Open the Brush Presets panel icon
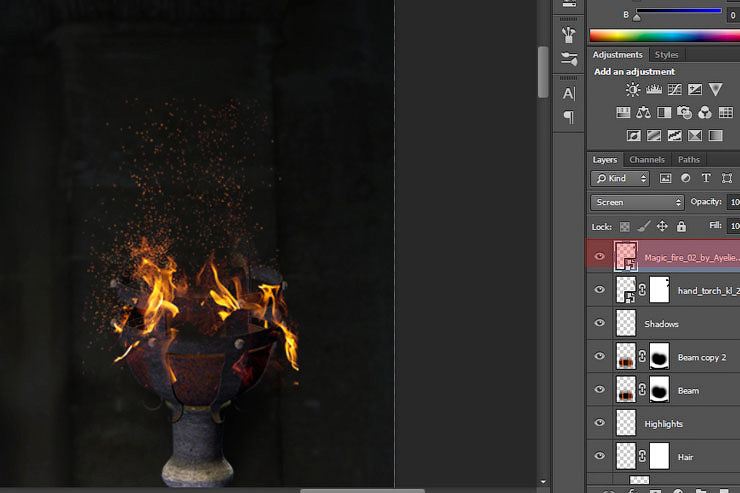The height and width of the screenshot is (493, 740). point(569,59)
